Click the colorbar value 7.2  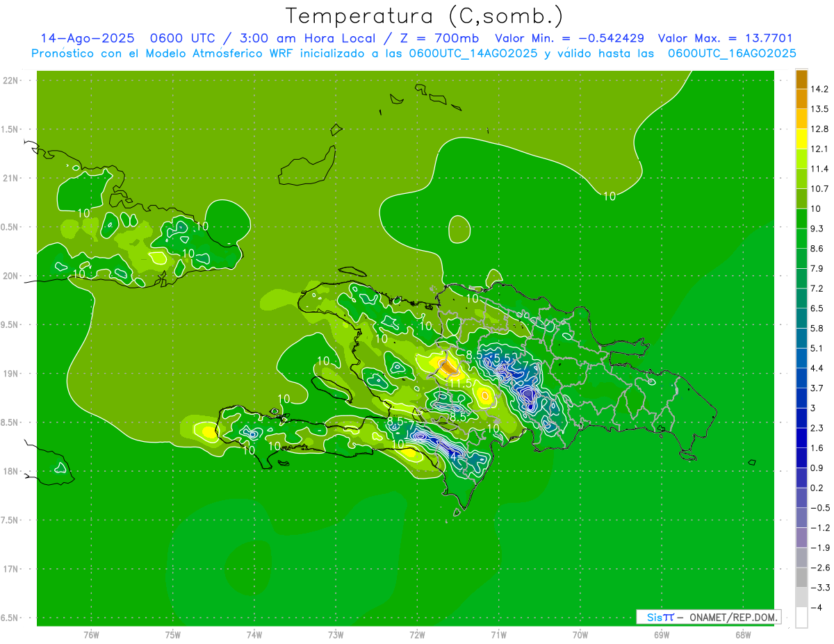point(817,288)
